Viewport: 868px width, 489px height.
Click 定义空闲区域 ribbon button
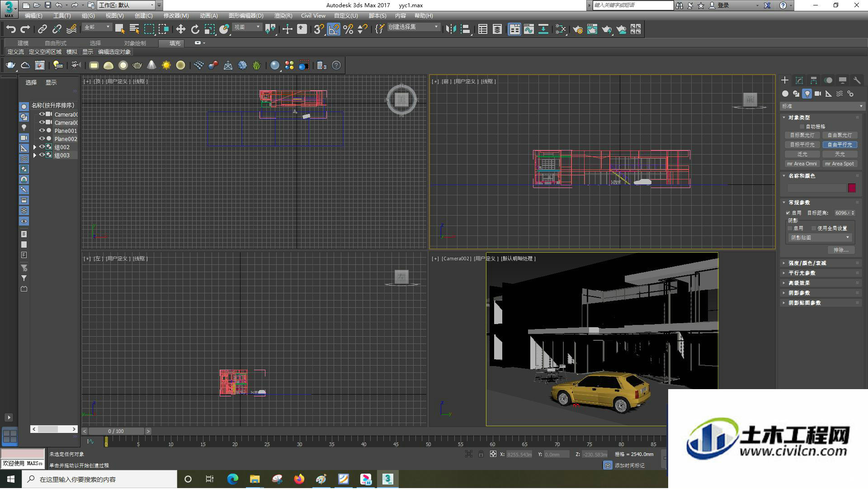click(x=45, y=52)
